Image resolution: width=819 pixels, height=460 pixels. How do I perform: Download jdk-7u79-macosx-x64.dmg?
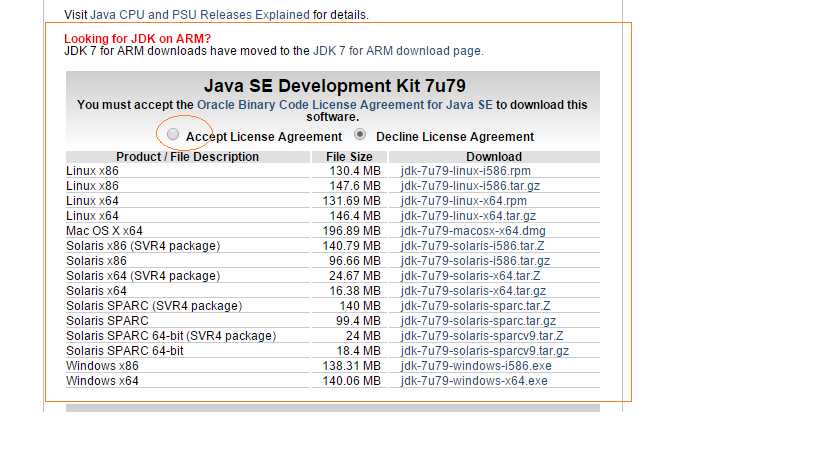(x=473, y=231)
